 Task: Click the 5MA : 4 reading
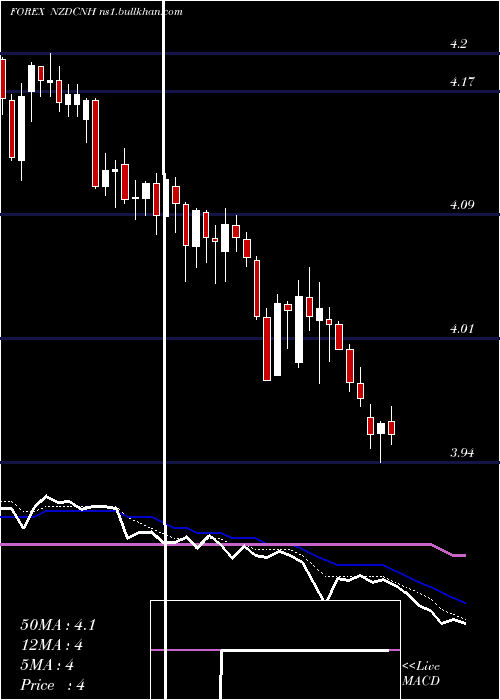tap(47, 665)
